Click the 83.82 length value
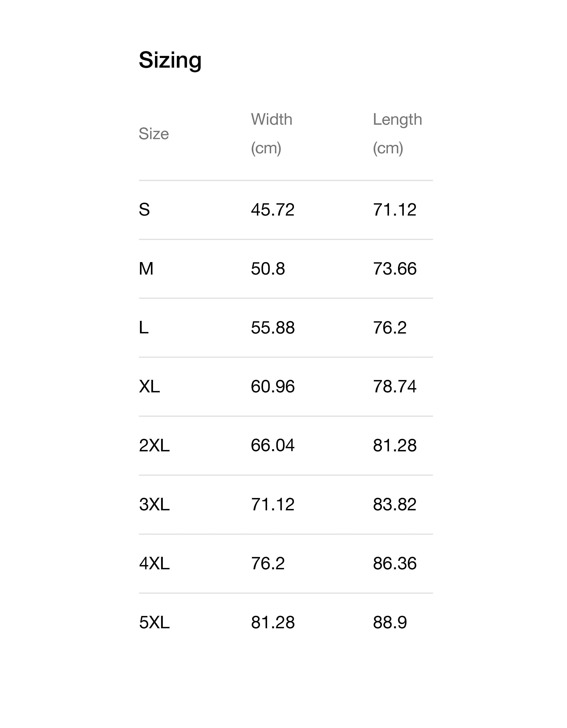This screenshot has width=567, height=728. point(394,504)
